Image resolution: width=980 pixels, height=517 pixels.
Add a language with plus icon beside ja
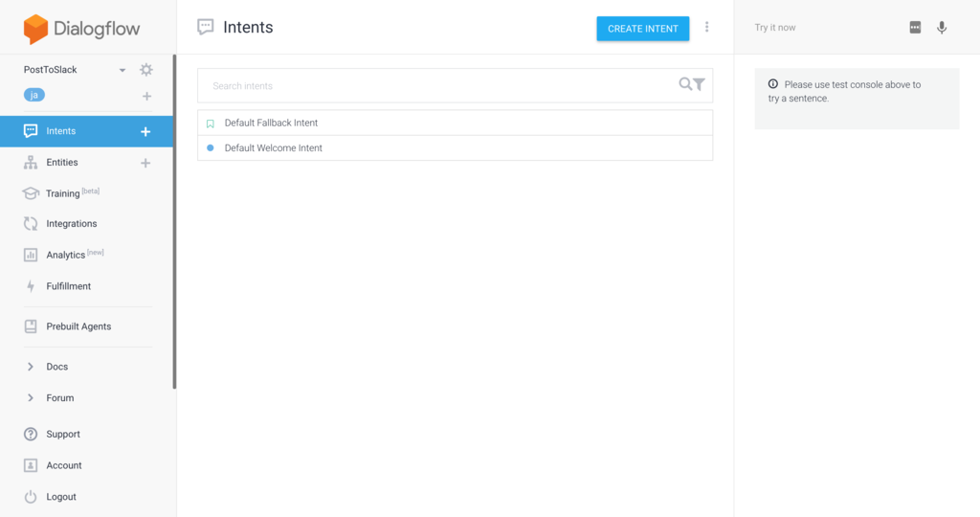click(146, 97)
